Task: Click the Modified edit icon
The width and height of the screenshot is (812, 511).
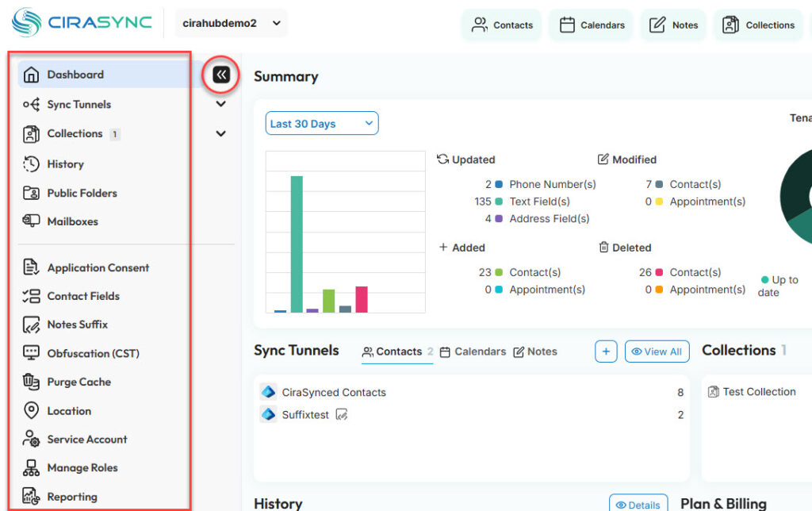Action: tap(603, 159)
